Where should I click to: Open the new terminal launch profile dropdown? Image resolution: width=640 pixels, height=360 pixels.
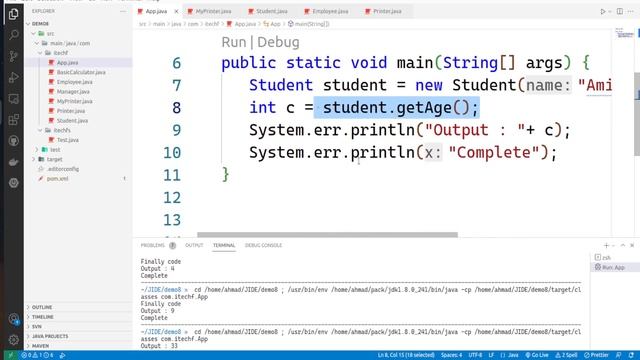pos(613,245)
